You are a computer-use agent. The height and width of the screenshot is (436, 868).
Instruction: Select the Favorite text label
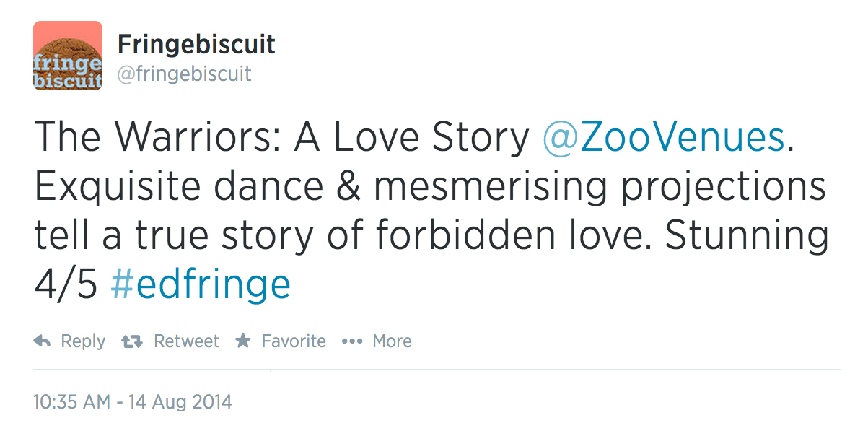(294, 341)
